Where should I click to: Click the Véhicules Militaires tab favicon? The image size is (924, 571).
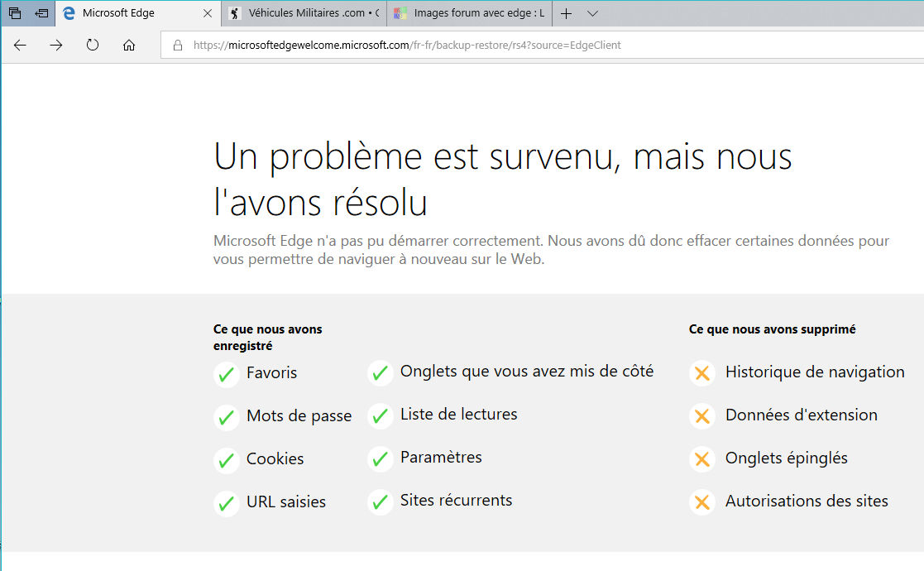click(235, 13)
